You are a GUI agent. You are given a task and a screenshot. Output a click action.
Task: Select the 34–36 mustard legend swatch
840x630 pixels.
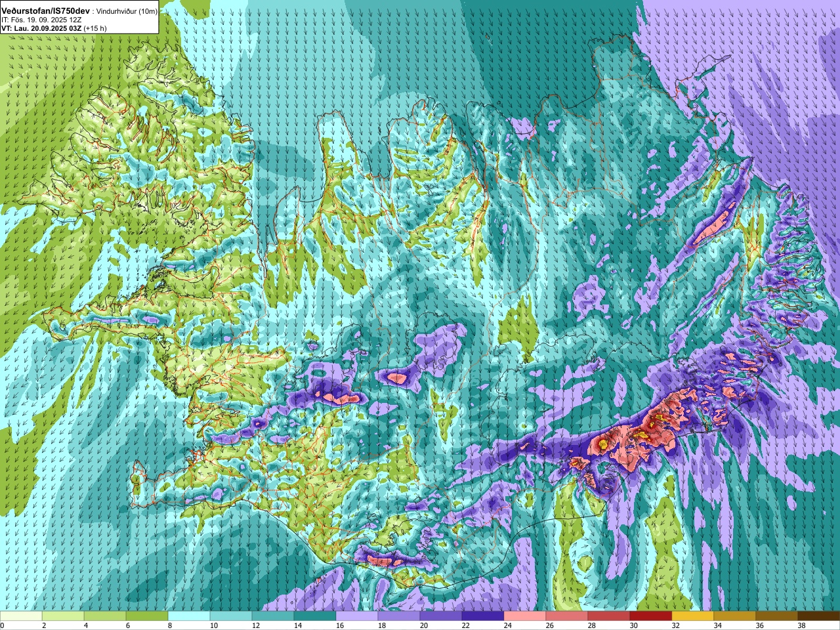coord(735,616)
